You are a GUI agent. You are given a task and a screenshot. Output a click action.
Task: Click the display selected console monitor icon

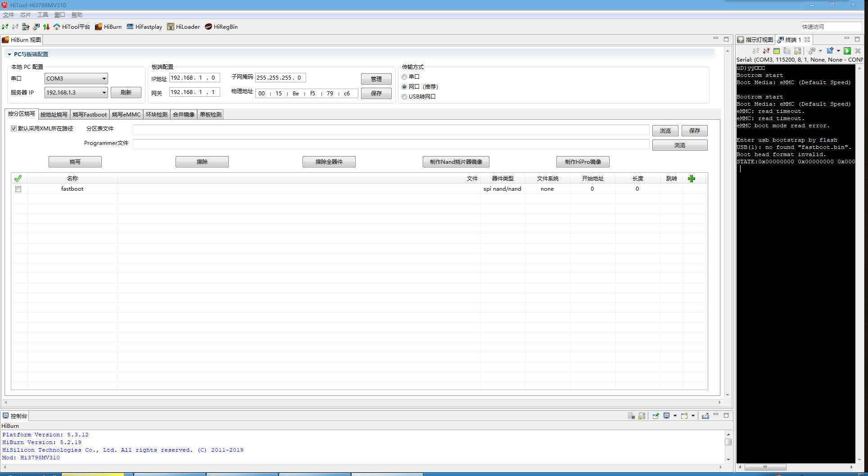(x=666, y=416)
